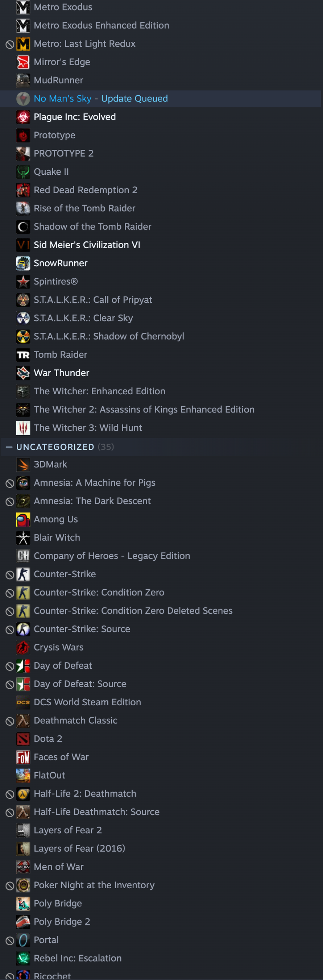
Task: Click the UNCATEGORIZED category header label
Action: pos(55,447)
